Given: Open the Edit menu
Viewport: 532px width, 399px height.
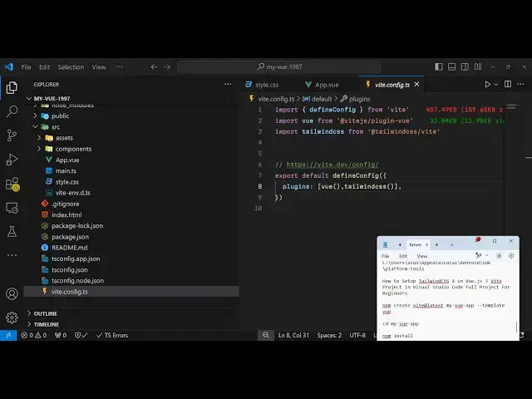Looking at the screenshot, I should pos(44,66).
